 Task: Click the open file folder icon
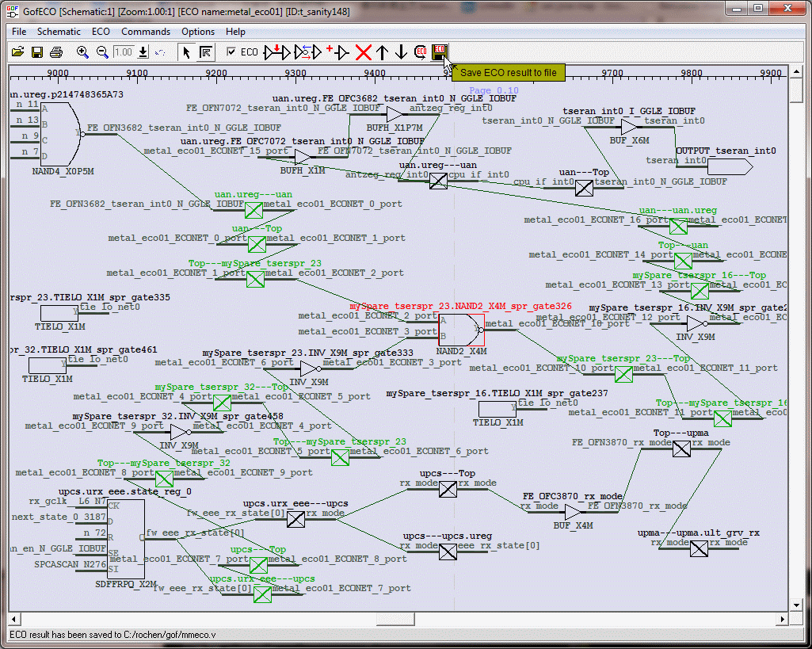[x=17, y=52]
